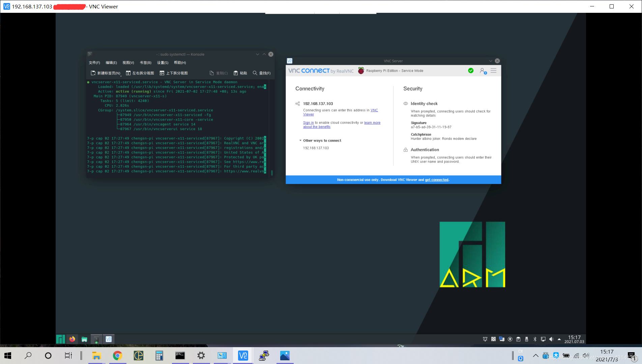The width and height of the screenshot is (642, 364).
Task: Open clipboard icon in remote system tray
Action: (x=518, y=339)
